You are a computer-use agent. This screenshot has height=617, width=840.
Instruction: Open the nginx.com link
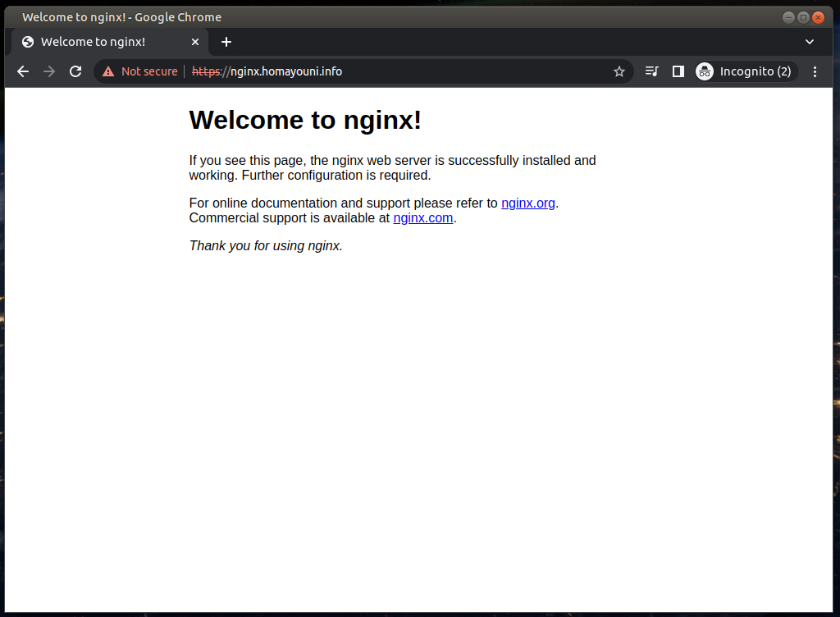click(x=423, y=218)
